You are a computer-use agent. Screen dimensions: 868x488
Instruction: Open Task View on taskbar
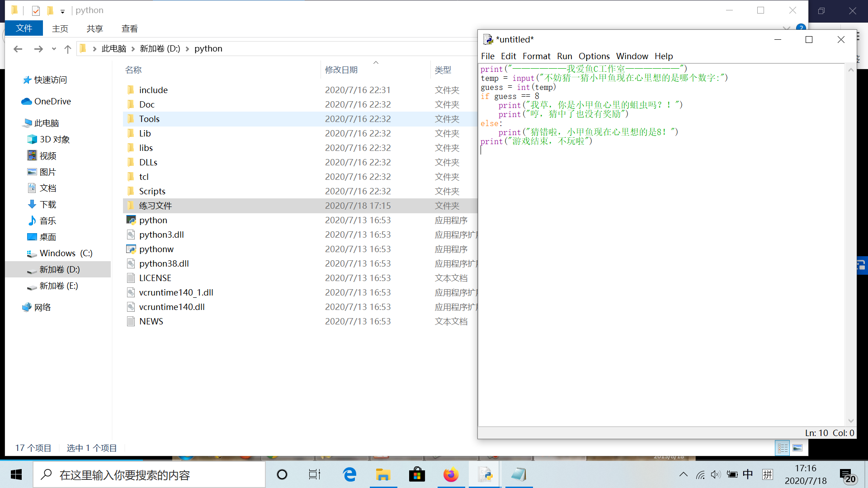pyautogui.click(x=314, y=474)
